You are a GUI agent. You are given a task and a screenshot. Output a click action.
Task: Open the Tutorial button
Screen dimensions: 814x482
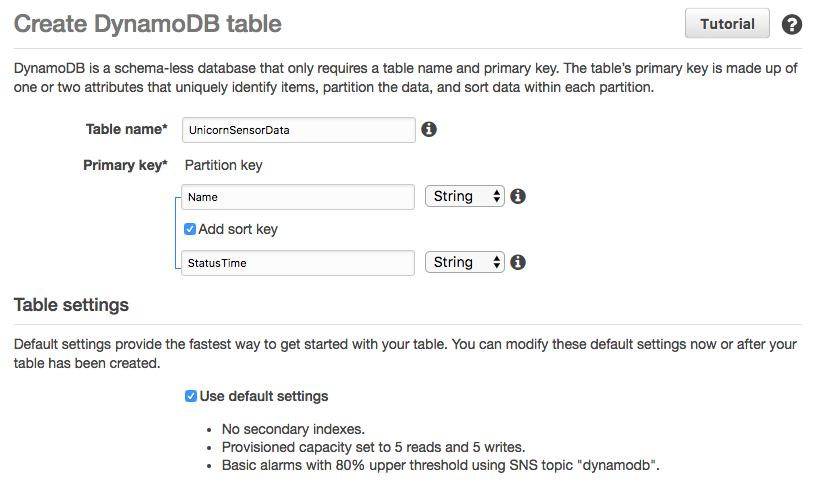[x=727, y=24]
